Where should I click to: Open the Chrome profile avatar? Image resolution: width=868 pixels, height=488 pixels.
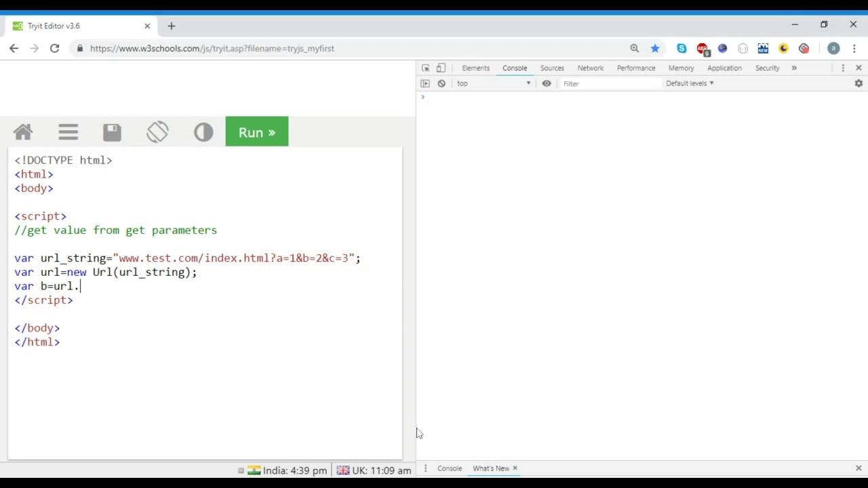click(833, 48)
